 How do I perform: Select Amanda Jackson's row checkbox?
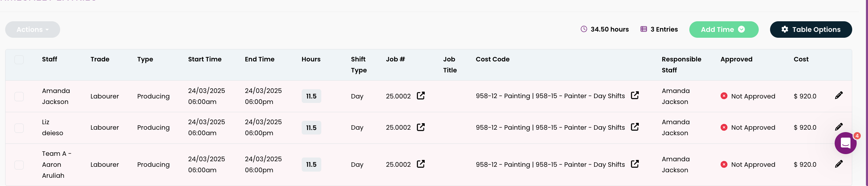pyautogui.click(x=19, y=96)
